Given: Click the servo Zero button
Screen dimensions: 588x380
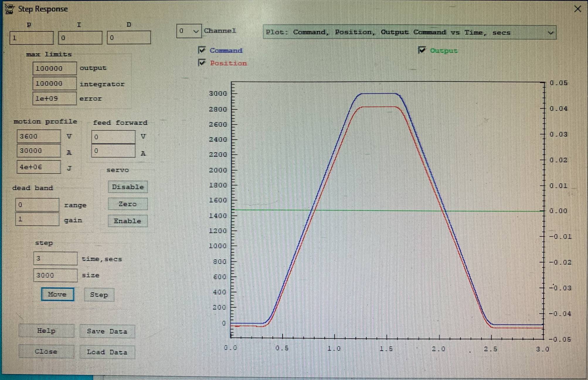Looking at the screenshot, I should click(128, 204).
